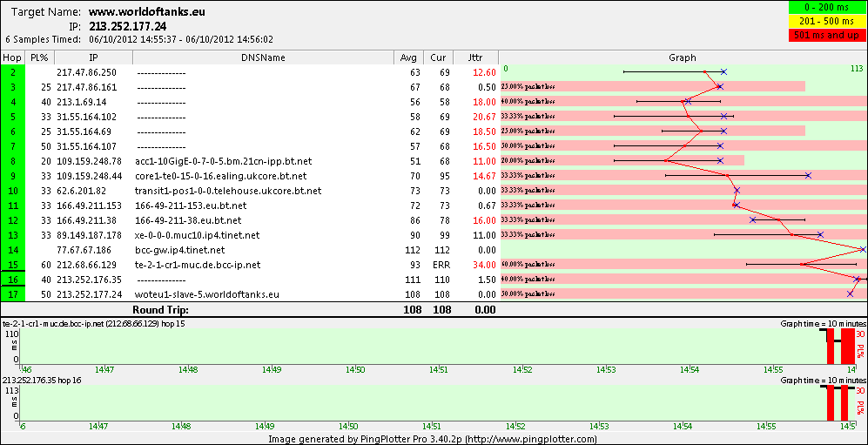Click the 14:47 tick in hop 16 timeline
Screen dimensions: 868x445
click(x=99, y=426)
